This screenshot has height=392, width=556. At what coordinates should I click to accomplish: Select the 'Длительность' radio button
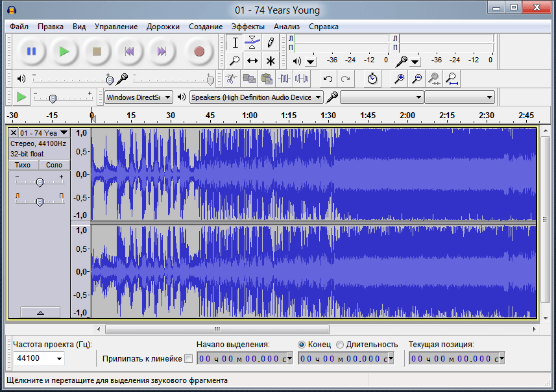340,344
